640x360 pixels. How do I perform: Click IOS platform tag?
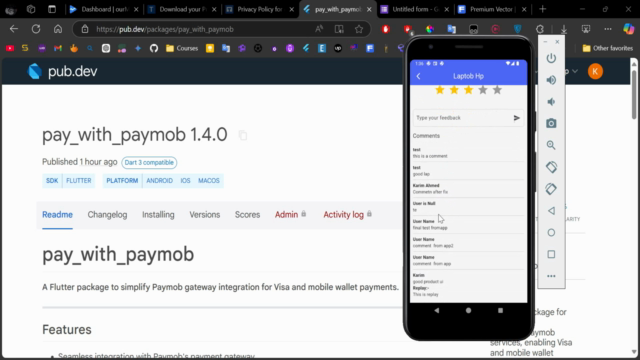185,181
